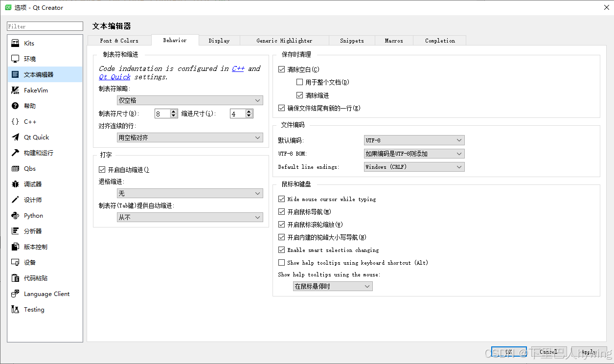Follow the Qt Quick settings link

tap(115, 77)
